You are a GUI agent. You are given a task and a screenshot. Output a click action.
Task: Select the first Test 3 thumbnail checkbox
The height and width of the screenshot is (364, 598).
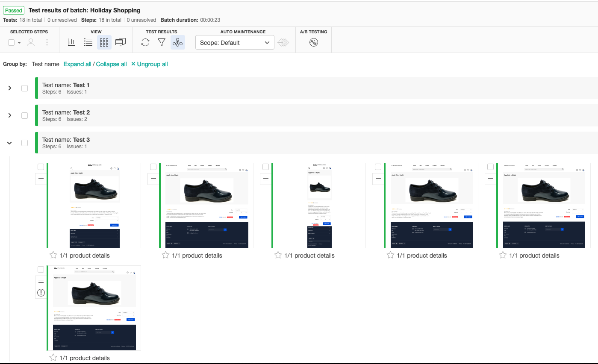click(x=41, y=167)
